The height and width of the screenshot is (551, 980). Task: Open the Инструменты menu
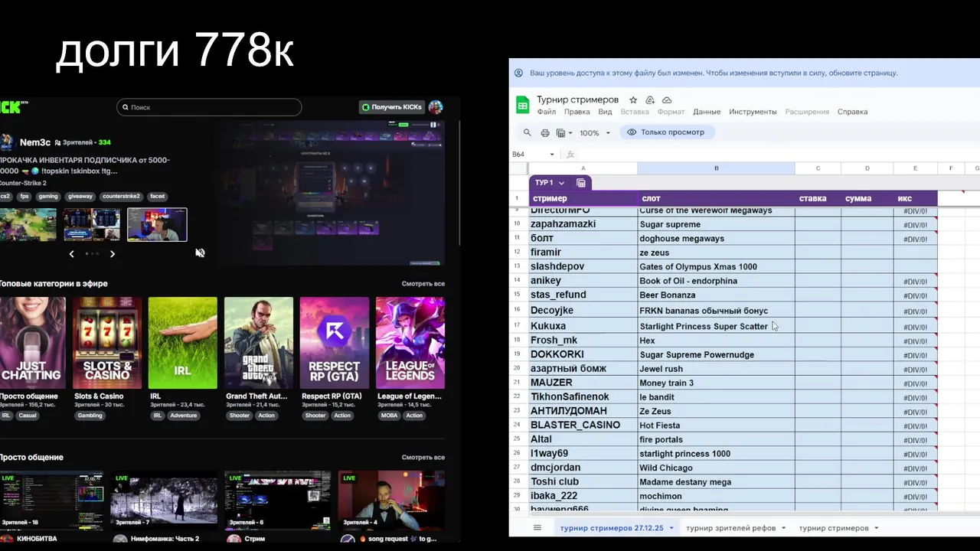(x=753, y=112)
